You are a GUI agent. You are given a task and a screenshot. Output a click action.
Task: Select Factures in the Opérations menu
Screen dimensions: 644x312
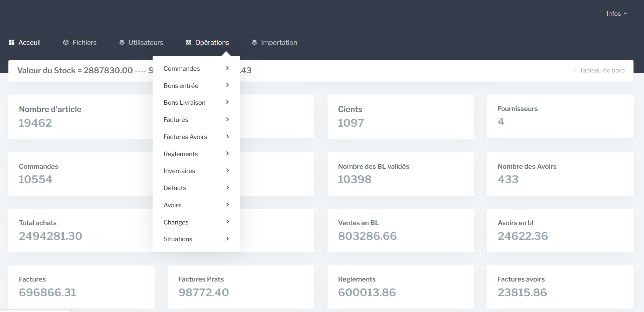pyautogui.click(x=176, y=120)
